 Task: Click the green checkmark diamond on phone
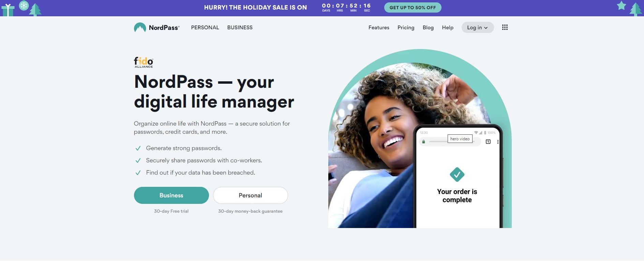(x=457, y=175)
